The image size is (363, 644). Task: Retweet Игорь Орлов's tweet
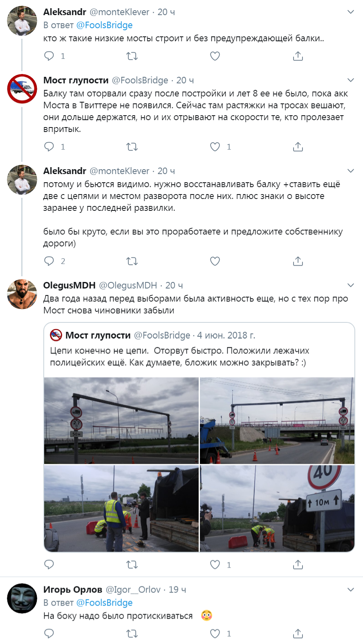coord(132,633)
